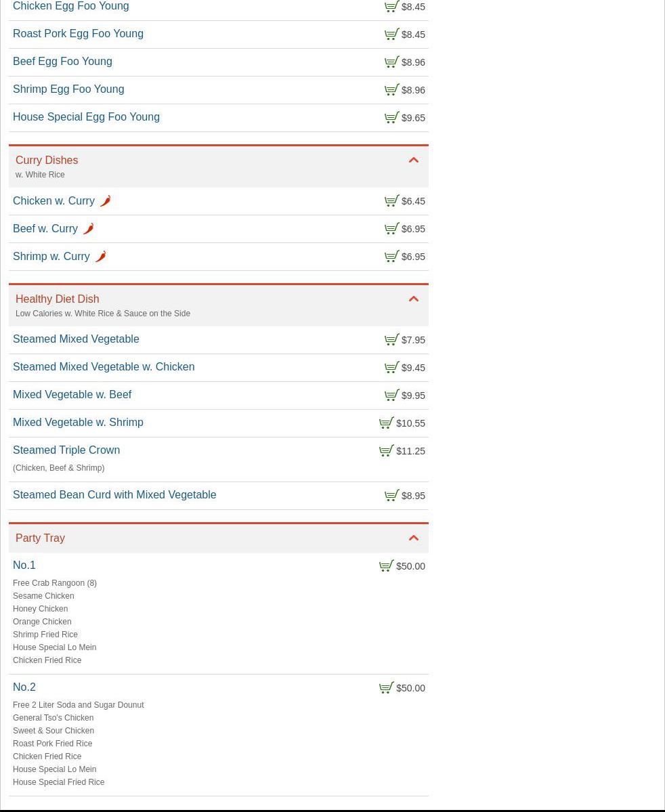
Task: Select the Curry Dishes category heading
Action: [47, 161]
